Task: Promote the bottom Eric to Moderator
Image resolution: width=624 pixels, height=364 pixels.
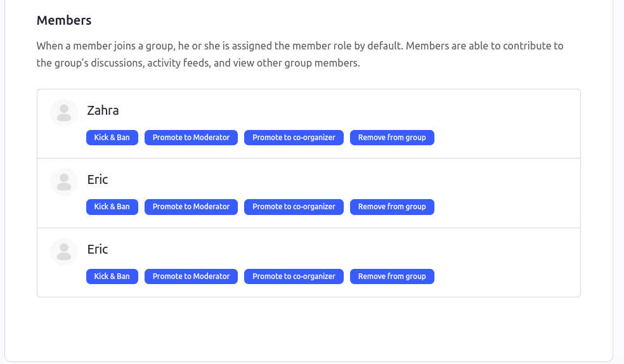Action: (191, 276)
